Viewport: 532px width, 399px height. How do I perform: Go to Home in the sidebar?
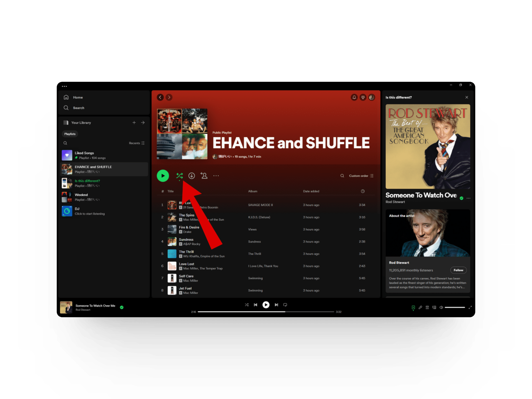[x=78, y=98]
